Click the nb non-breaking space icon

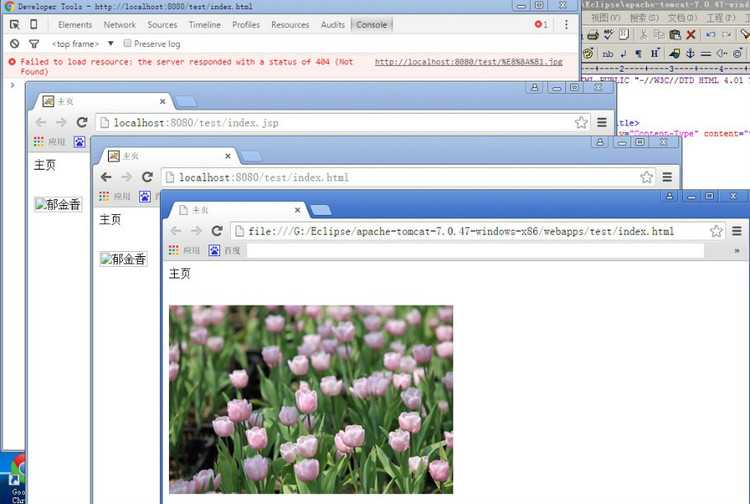607,54
